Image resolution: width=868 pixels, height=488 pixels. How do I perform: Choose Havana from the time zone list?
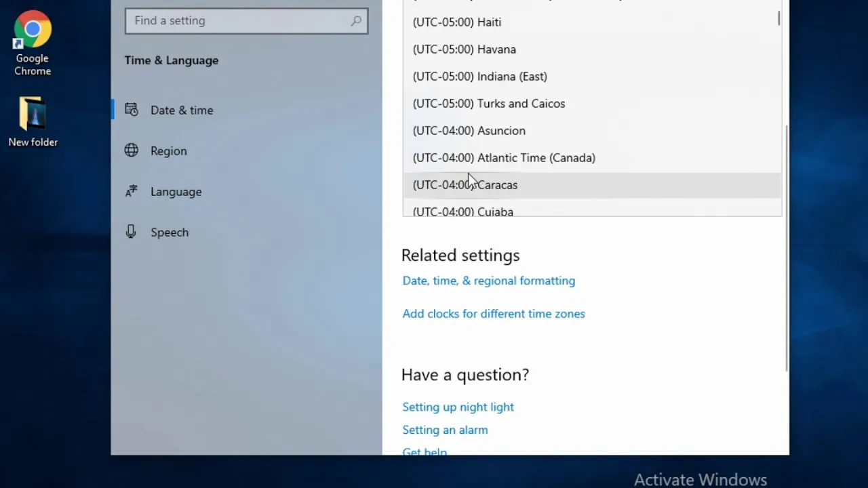(x=465, y=49)
